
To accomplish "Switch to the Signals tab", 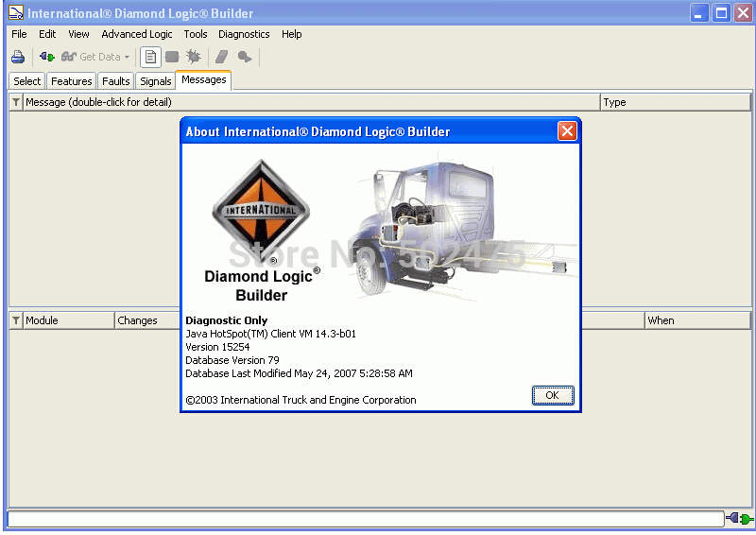I will [x=155, y=81].
